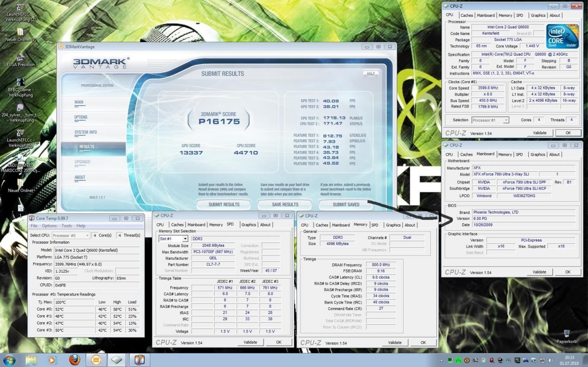Click the HELP button in 3DMark Vantage
Viewport: 588px width, 367px height.
pos(370,74)
